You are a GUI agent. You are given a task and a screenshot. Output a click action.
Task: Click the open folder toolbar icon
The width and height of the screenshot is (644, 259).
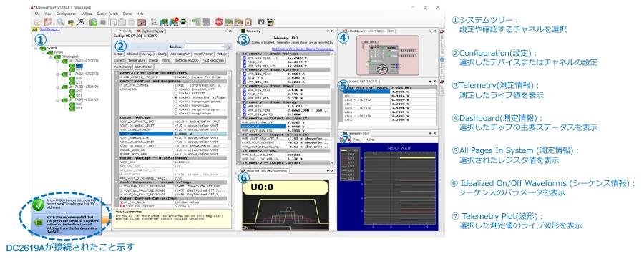pos(38,22)
